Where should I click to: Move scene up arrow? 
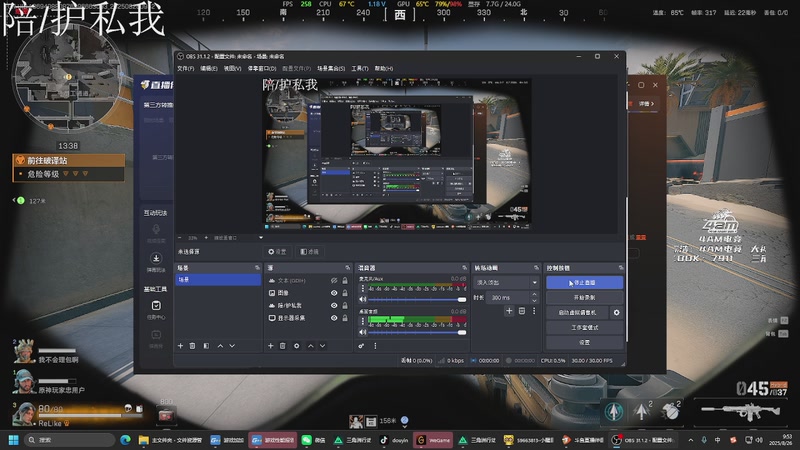[x=220, y=346]
